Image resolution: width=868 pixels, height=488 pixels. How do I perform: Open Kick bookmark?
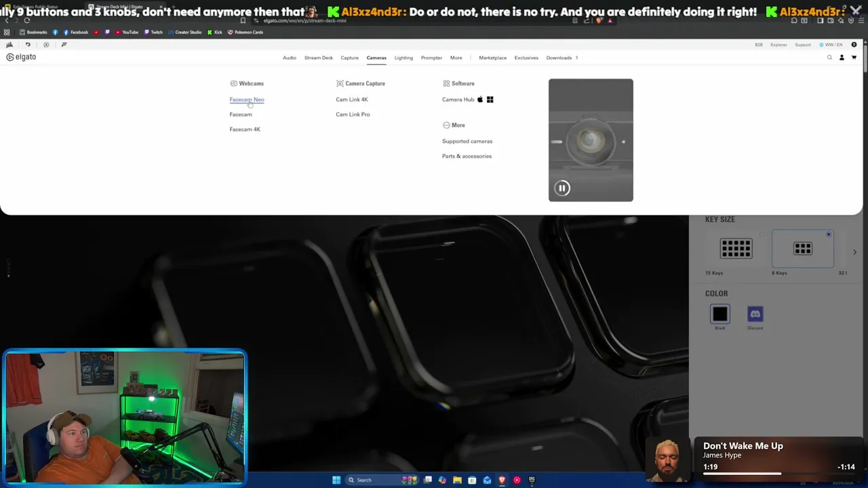[x=215, y=32]
